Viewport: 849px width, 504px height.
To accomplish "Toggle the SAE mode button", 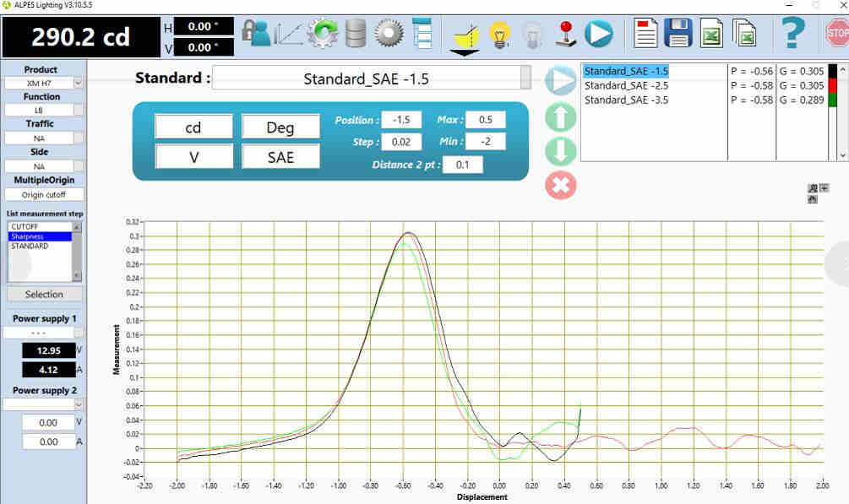I will click(x=280, y=157).
